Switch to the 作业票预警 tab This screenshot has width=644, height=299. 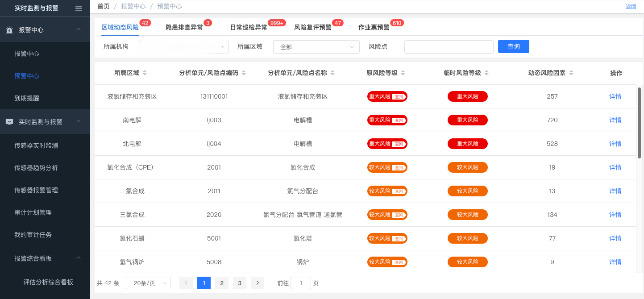pos(374,27)
